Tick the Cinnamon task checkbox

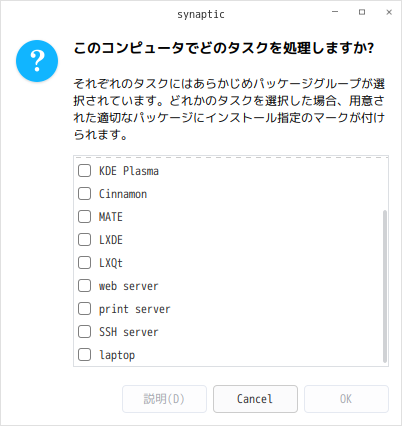pos(84,194)
